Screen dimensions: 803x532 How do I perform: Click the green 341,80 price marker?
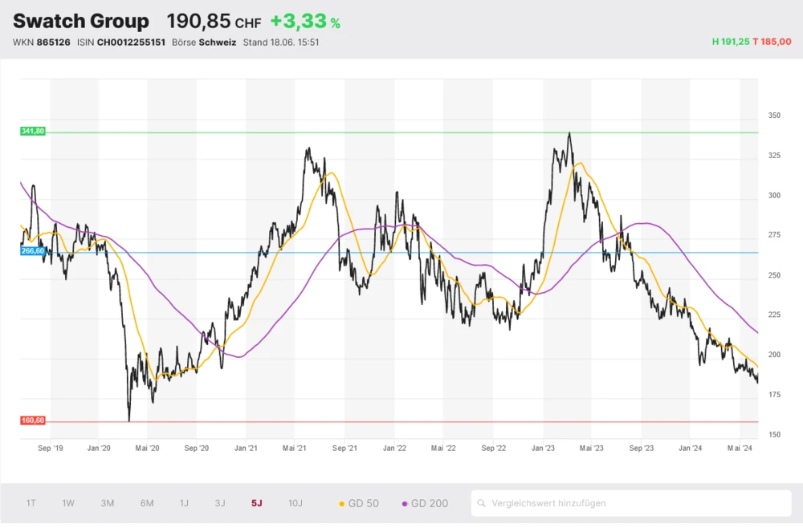pyautogui.click(x=31, y=131)
